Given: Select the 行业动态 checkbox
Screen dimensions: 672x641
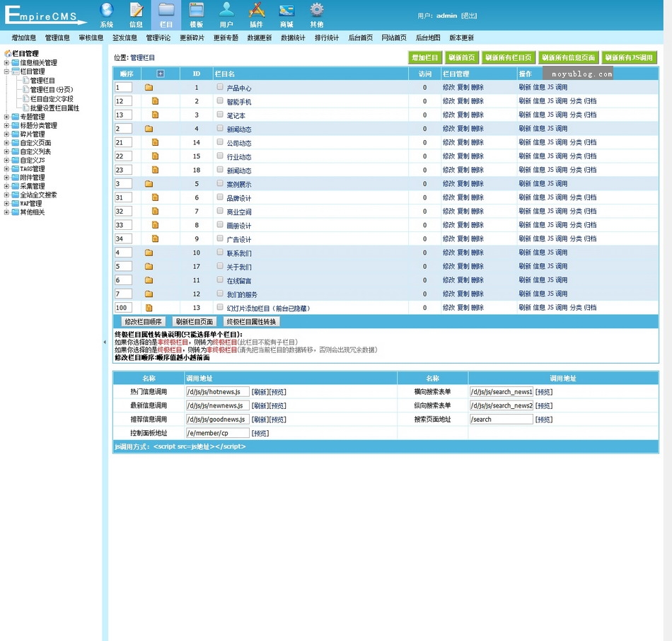Looking at the screenshot, I should coord(220,156).
